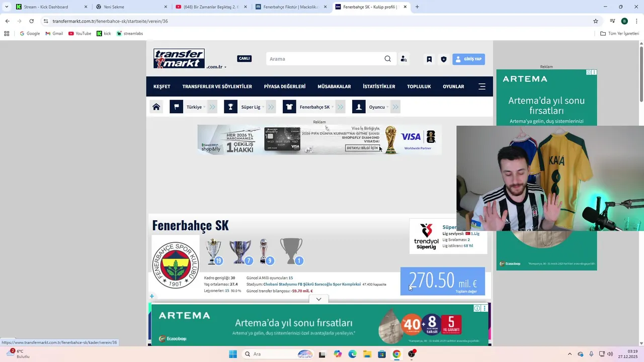Click the double-arrow after Süper Lig
This screenshot has height=362, width=644.
pyautogui.click(x=271, y=107)
